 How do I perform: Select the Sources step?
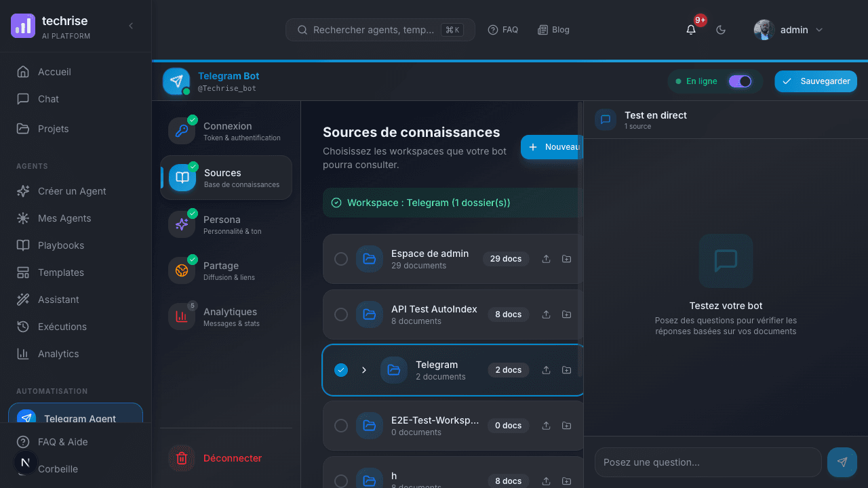tap(226, 178)
